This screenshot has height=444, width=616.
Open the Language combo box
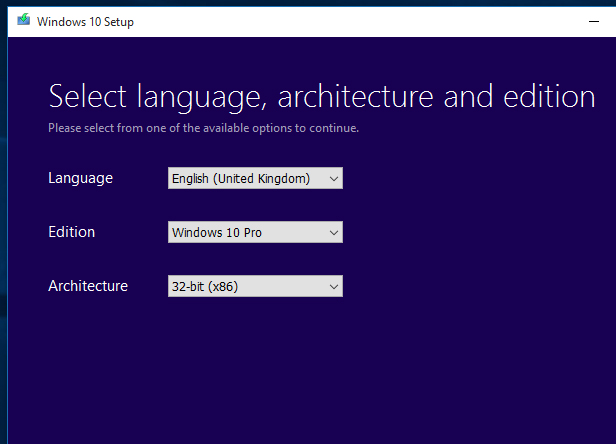click(x=255, y=178)
